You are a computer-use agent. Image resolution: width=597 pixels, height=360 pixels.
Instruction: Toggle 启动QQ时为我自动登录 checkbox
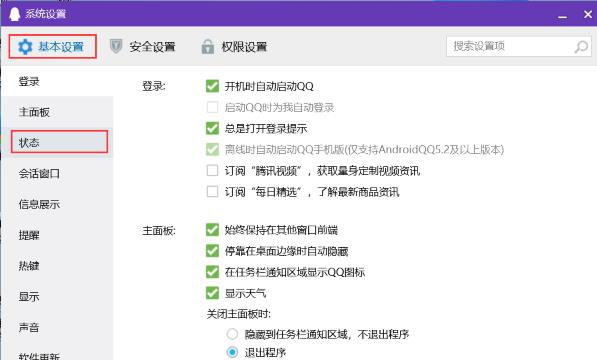(212, 107)
